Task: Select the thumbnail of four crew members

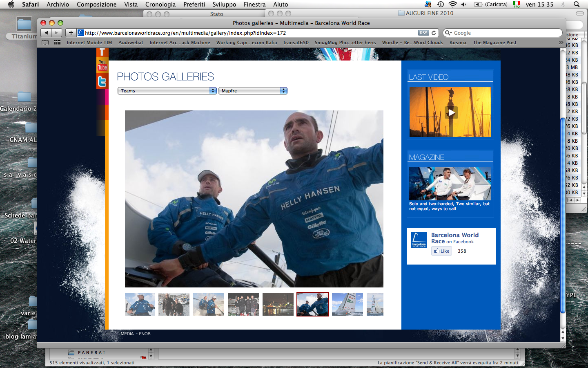Action: coord(243,304)
